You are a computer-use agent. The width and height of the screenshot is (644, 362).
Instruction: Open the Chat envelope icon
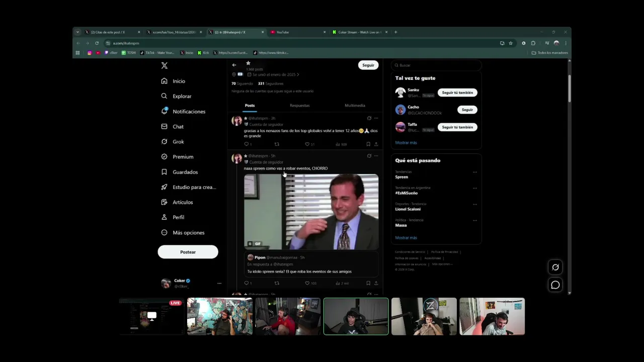coord(164,127)
